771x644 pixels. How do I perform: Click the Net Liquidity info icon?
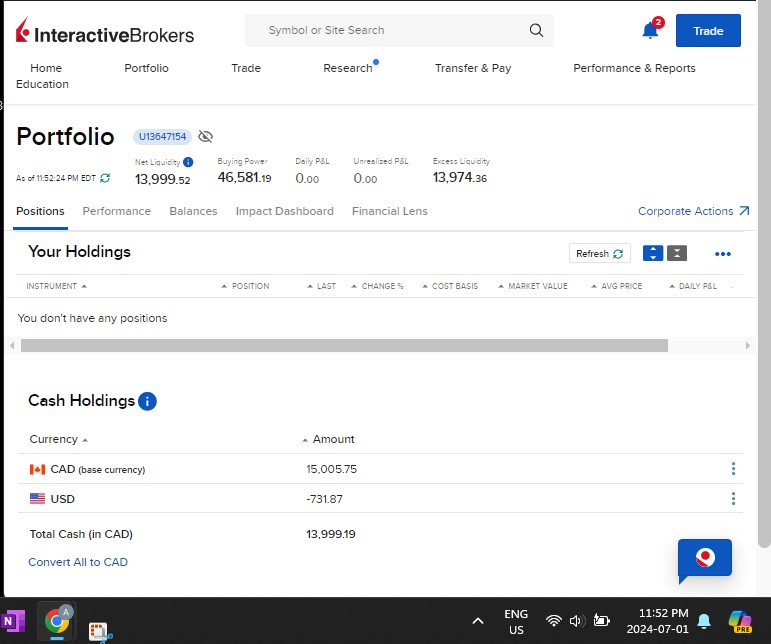click(188, 162)
